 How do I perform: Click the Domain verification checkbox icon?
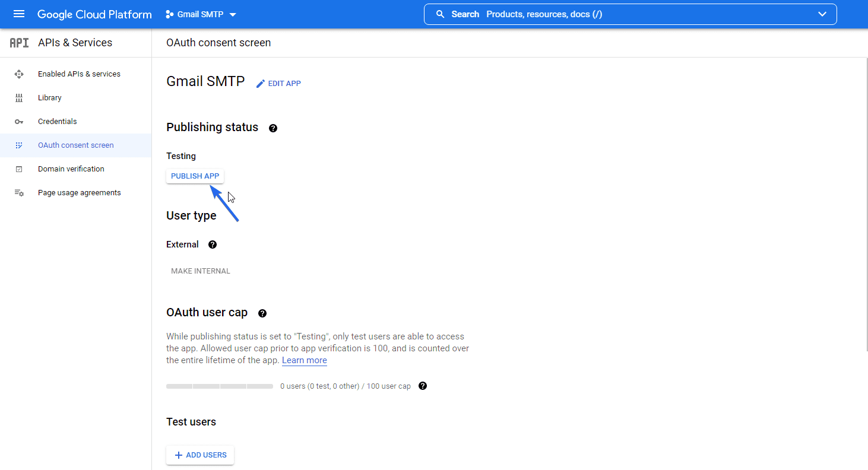pyautogui.click(x=19, y=169)
